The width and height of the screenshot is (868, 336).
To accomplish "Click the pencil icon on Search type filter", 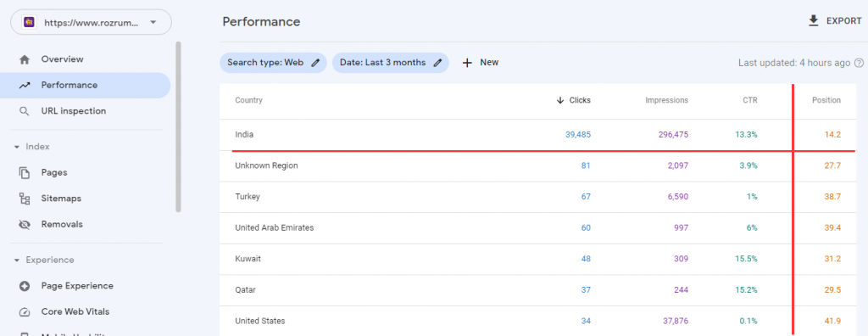I will click(x=315, y=63).
